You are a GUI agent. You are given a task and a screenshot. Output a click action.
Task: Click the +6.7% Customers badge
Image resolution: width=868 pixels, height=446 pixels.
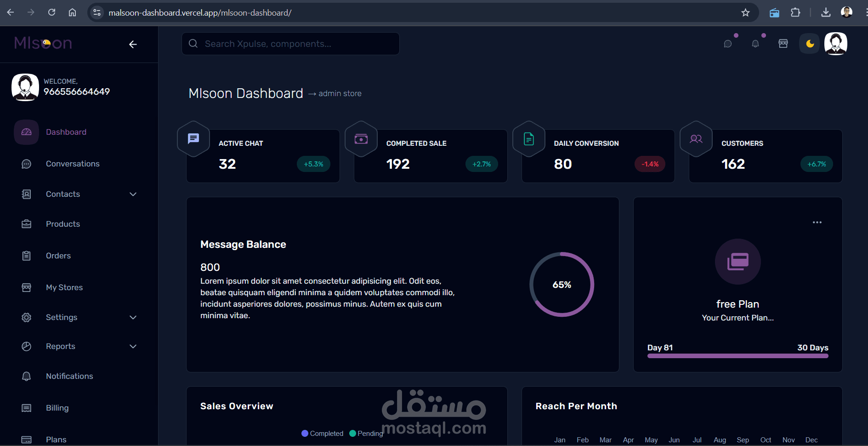(x=817, y=164)
